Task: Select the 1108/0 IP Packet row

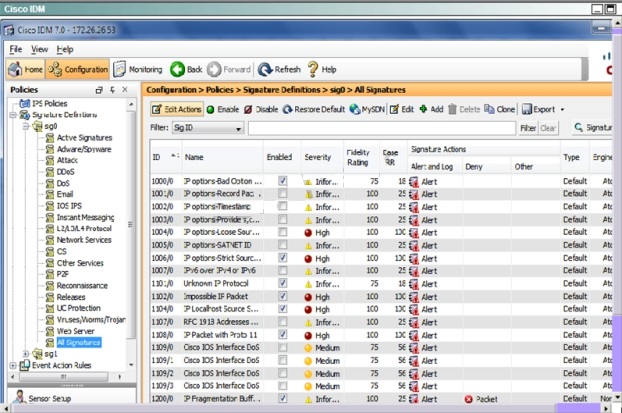Action: tap(381, 335)
